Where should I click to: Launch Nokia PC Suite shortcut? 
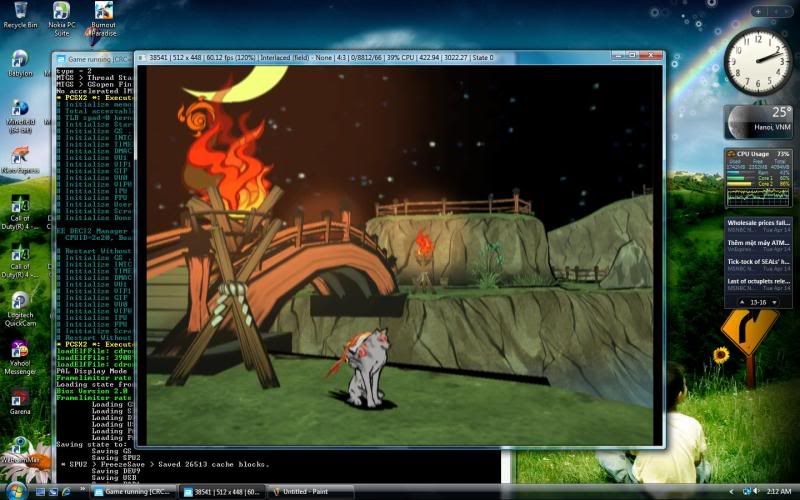(62, 18)
